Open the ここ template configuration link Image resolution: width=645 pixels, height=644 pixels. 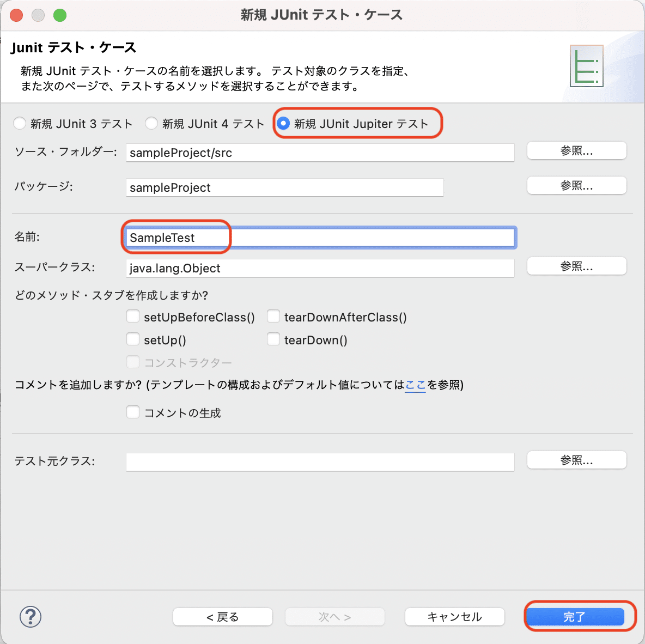[415, 385]
